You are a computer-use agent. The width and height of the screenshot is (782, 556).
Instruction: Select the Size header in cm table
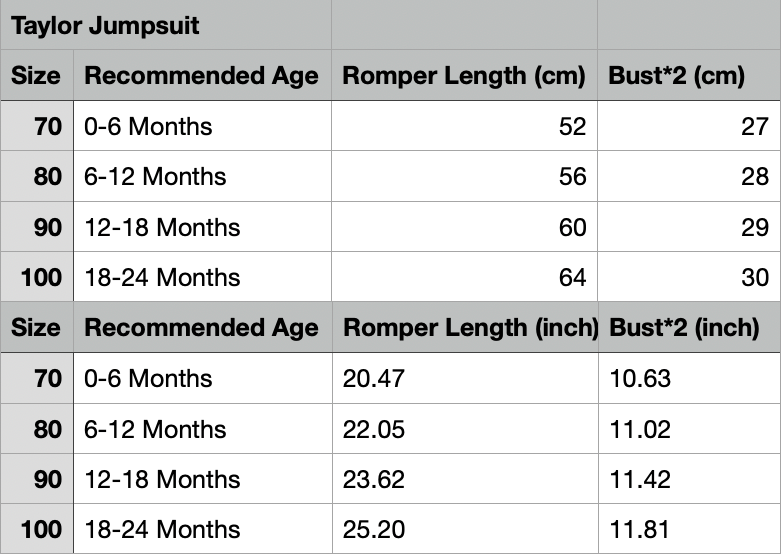click(36, 76)
